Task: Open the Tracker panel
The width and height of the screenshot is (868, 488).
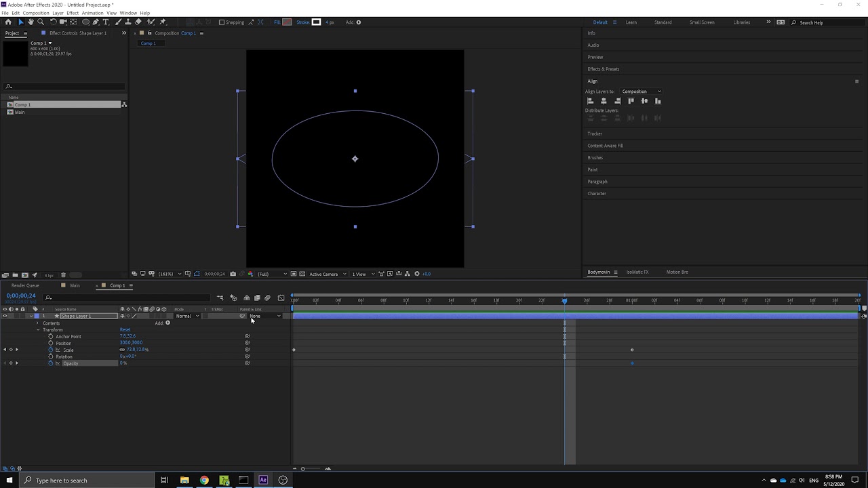Action: [x=595, y=134]
